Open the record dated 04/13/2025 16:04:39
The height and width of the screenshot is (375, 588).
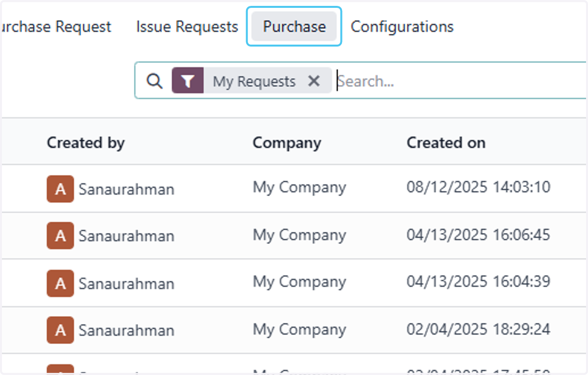(x=478, y=281)
